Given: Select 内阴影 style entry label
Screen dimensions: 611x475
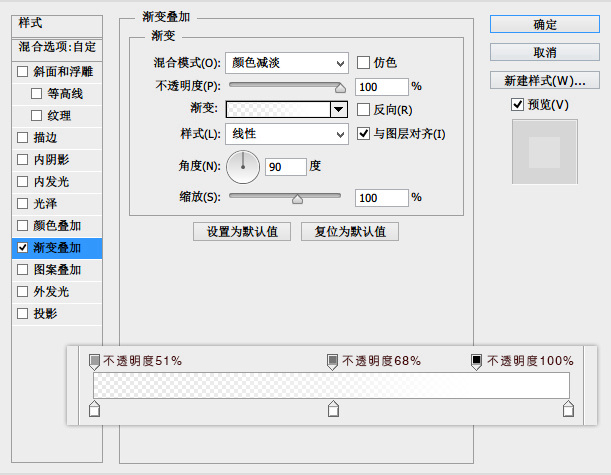Looking at the screenshot, I should pyautogui.click(x=51, y=159).
